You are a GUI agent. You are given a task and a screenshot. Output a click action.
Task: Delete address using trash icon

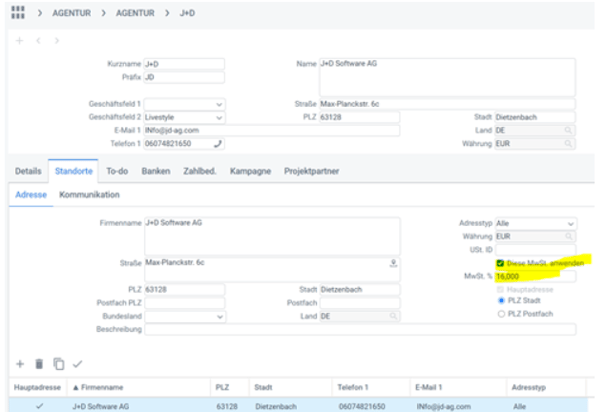tap(39, 364)
